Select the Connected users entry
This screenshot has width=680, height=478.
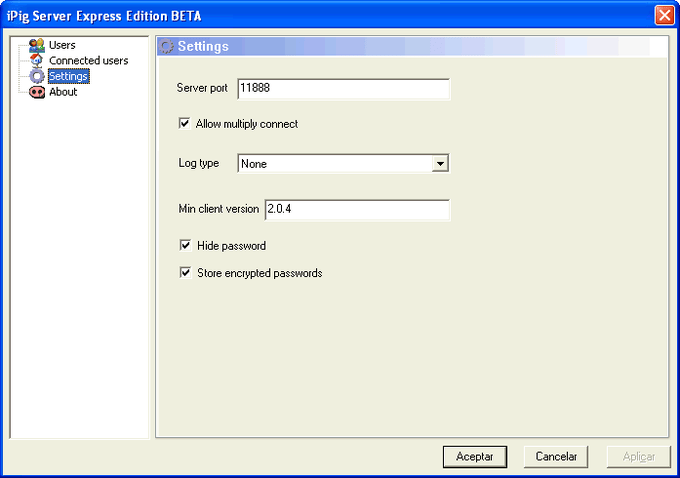88,61
